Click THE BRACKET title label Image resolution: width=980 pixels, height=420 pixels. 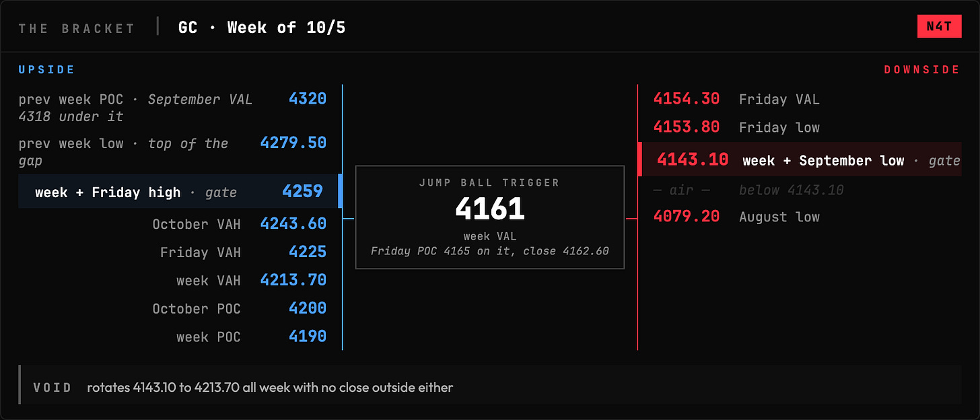coord(77,28)
